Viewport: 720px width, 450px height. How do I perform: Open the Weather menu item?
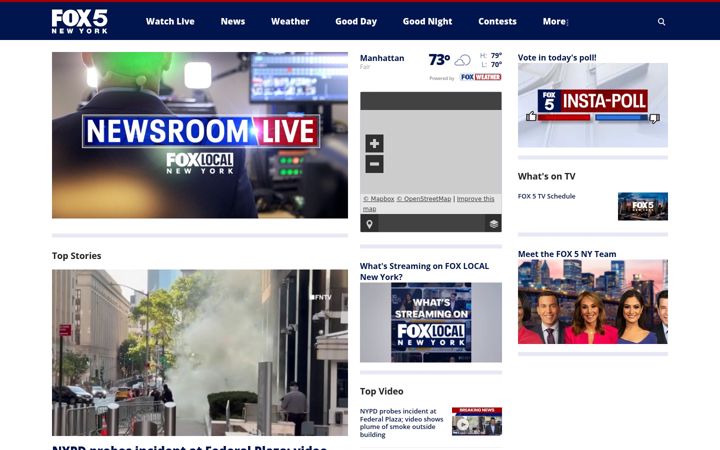(x=290, y=22)
